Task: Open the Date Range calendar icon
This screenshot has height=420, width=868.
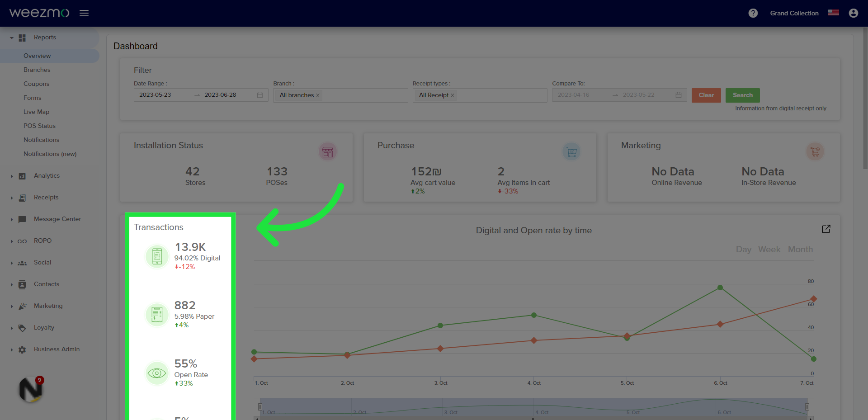Action: click(260, 95)
